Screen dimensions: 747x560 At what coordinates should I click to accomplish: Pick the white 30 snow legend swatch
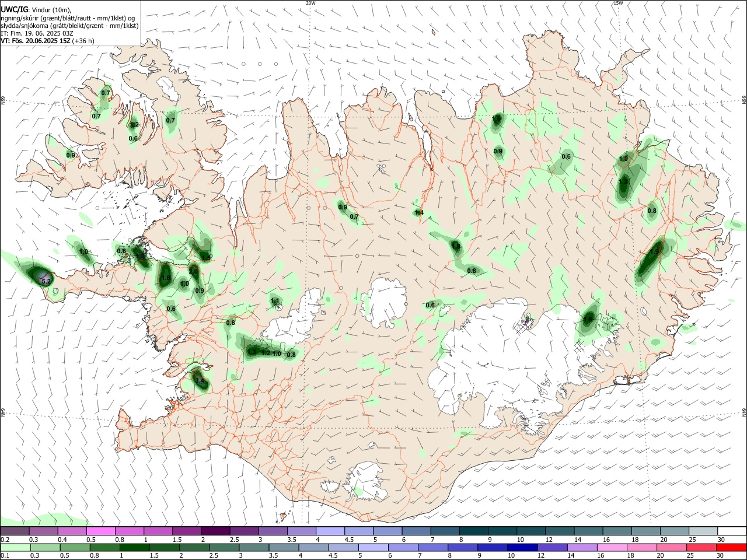pyautogui.click(x=731, y=531)
